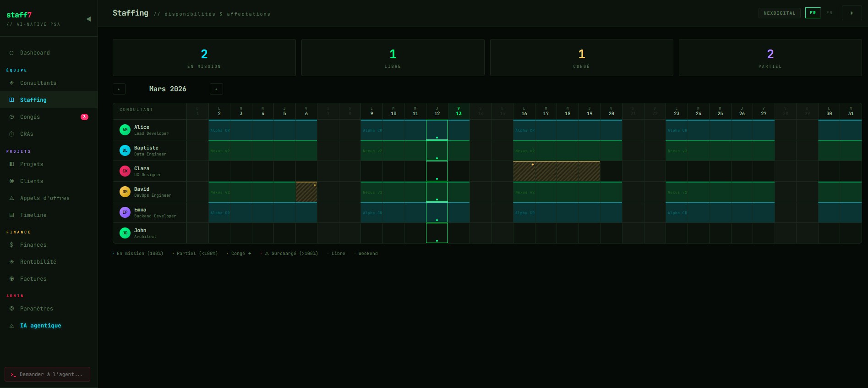Click Baptiste's BL avatar
The image size is (868, 388).
(x=125, y=150)
